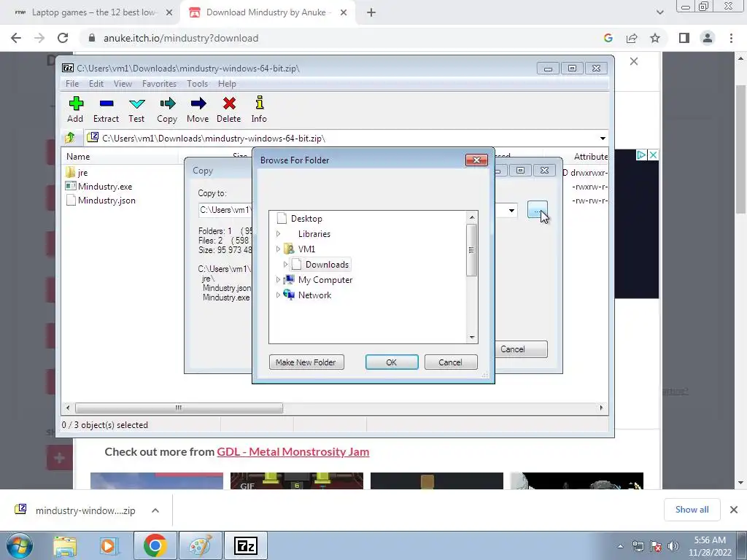Select Network in folder tree
Image resolution: width=747 pixels, height=560 pixels.
pyautogui.click(x=314, y=295)
